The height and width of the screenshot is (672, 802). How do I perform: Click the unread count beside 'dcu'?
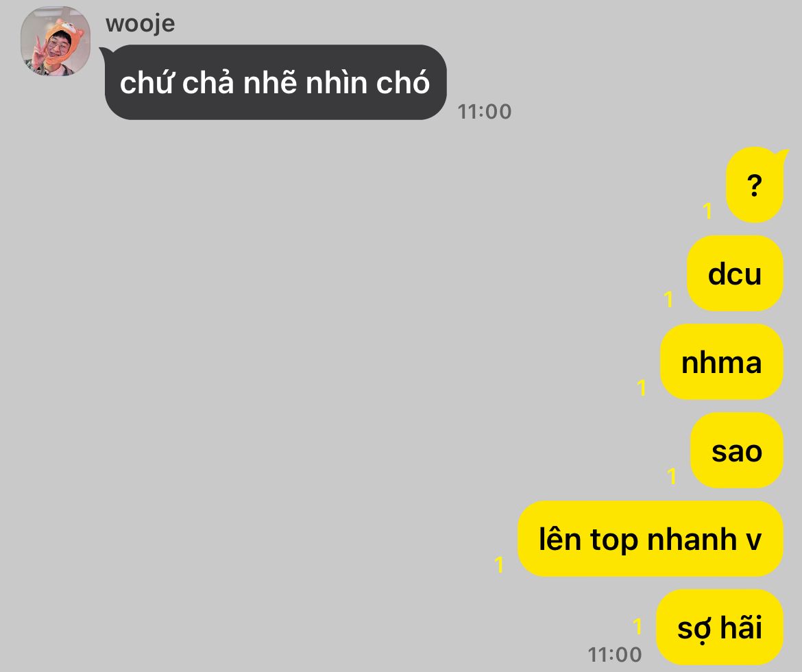[x=668, y=300]
